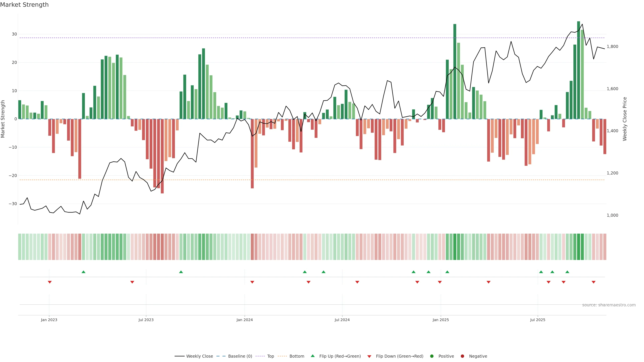Click the Jan 2025 x-axis label

click(x=441, y=320)
